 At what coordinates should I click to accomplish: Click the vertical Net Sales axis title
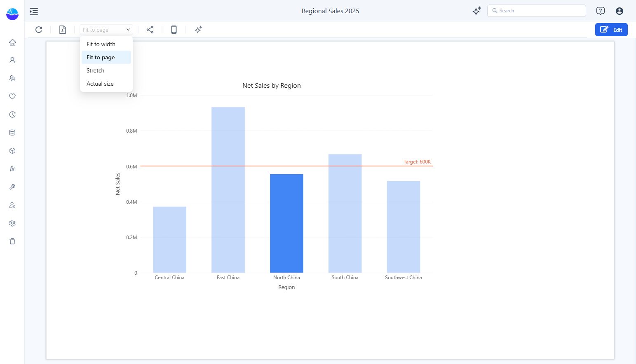(118, 184)
